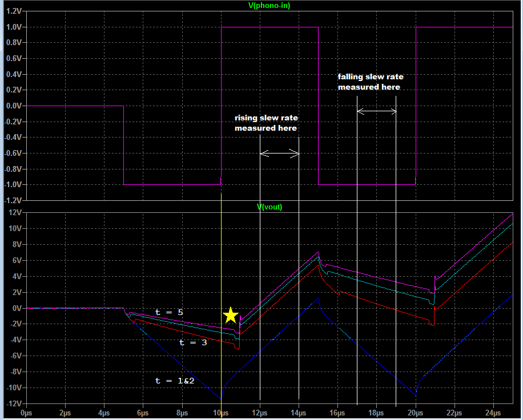Click the 0.6V vertical axis label
The image size is (523, 420).
(x=14, y=58)
